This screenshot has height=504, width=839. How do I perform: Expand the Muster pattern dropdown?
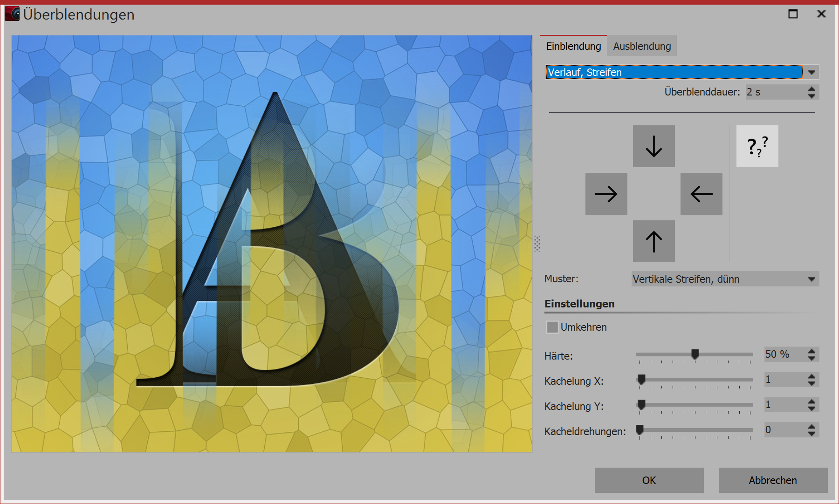(x=811, y=279)
